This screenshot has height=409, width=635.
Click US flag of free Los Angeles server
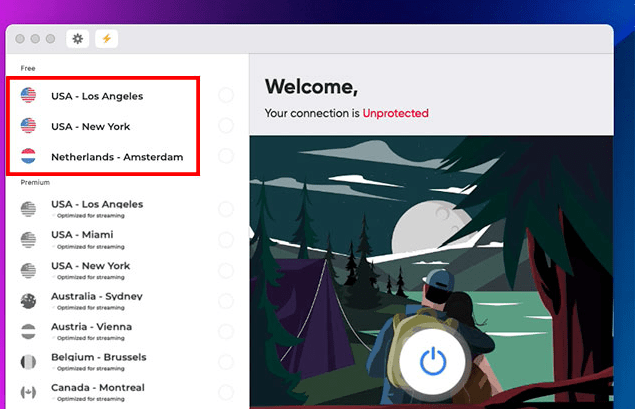[x=28, y=95]
